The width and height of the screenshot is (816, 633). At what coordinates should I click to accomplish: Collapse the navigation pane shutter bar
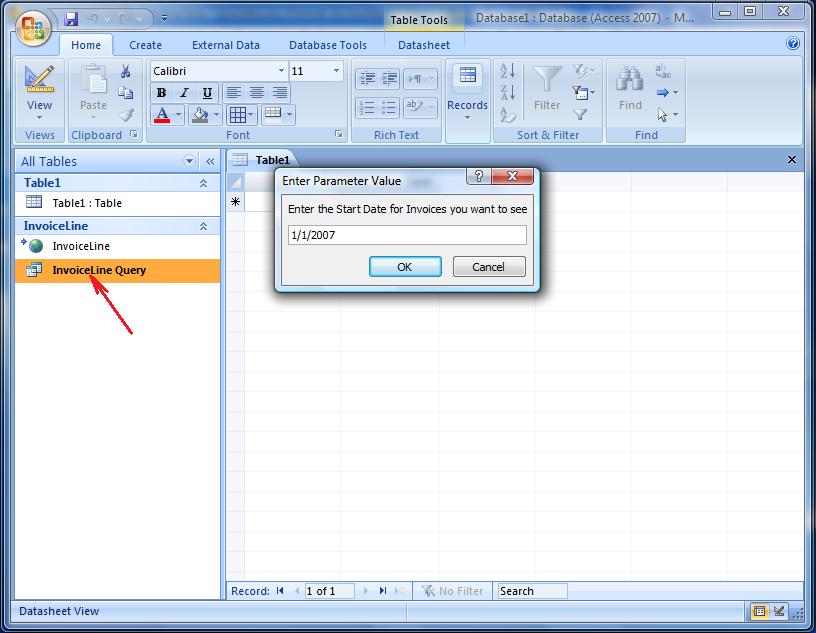(210, 161)
